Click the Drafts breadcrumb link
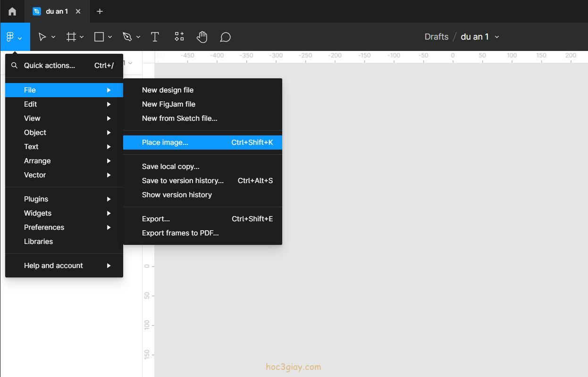This screenshot has height=377, width=588. tap(436, 37)
